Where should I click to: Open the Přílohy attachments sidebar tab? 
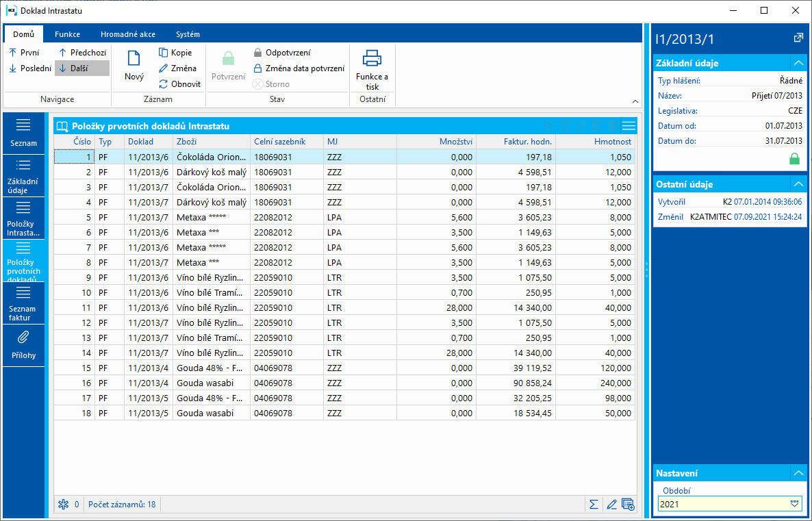coord(23,345)
